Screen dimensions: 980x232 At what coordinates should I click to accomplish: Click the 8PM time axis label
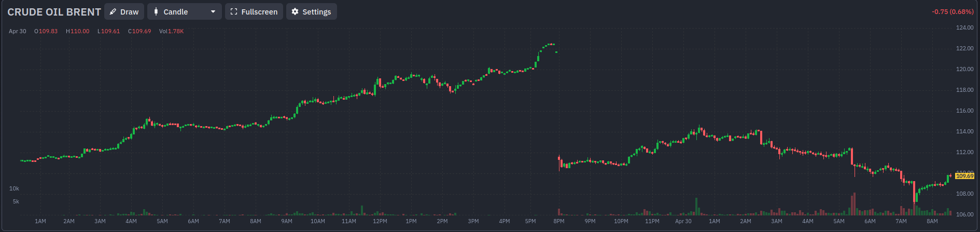(x=559, y=221)
